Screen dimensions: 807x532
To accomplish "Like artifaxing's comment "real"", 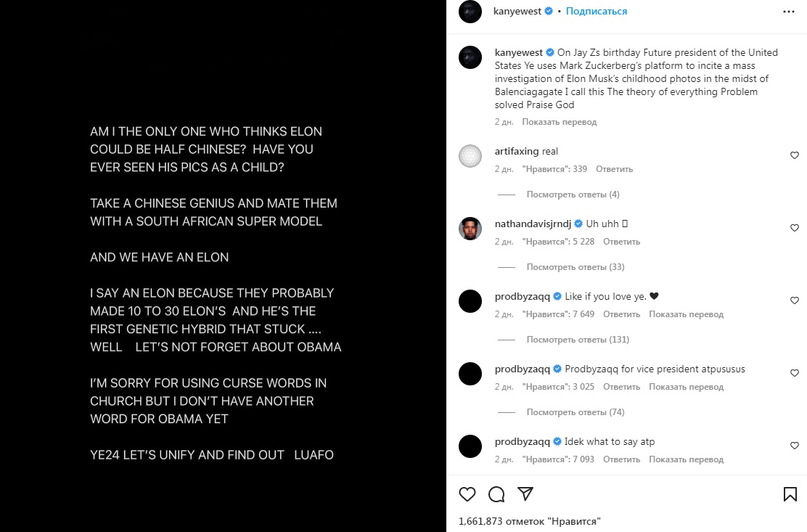I will [x=795, y=155].
